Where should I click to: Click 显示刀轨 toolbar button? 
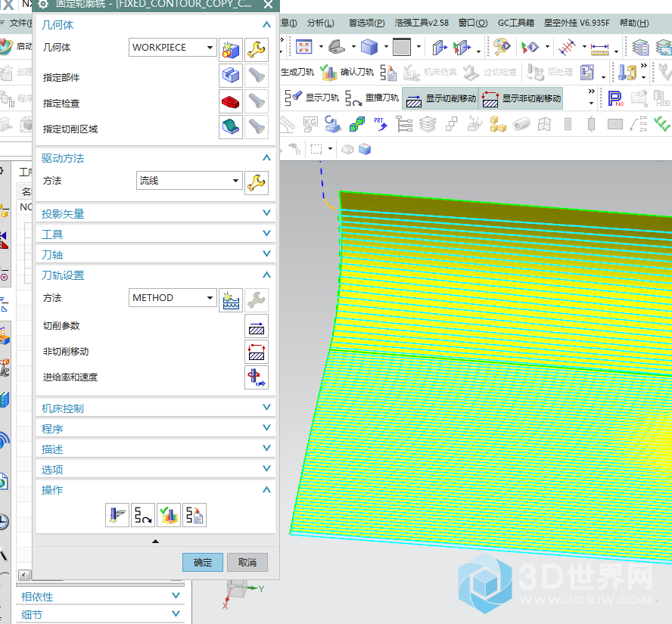(312, 98)
